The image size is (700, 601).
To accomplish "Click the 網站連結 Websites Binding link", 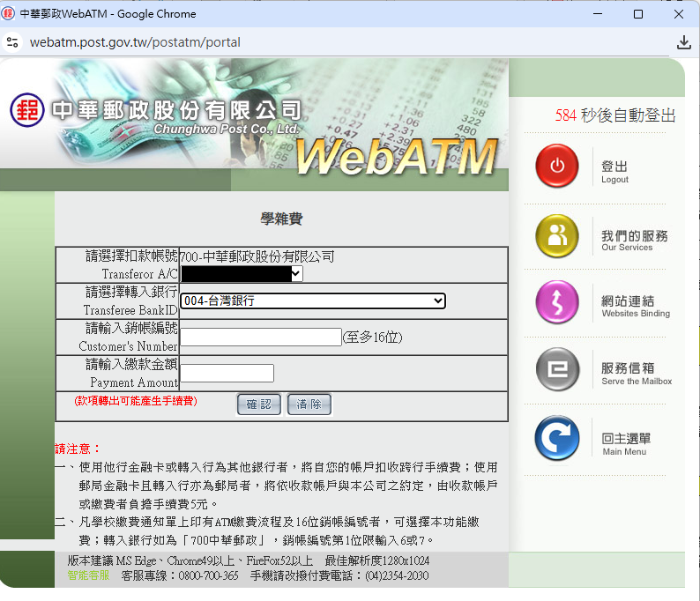I will coord(636,307).
